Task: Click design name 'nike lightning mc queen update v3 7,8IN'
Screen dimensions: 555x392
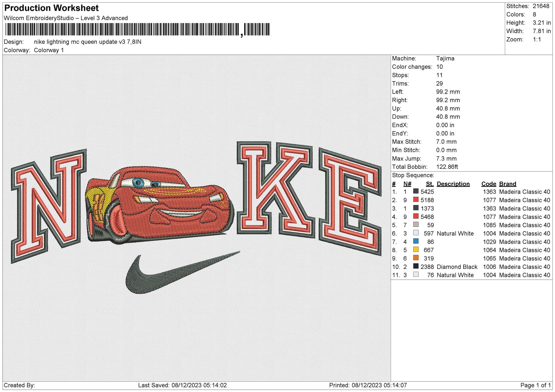Action: 88,42
